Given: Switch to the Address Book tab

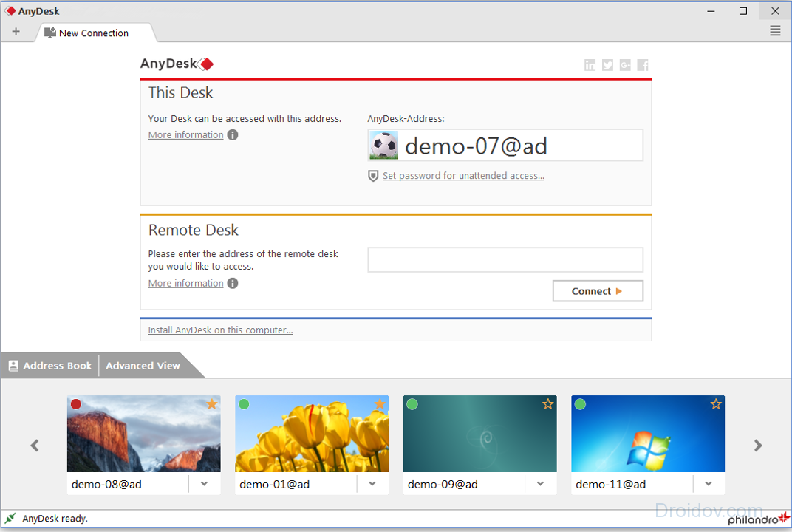Looking at the screenshot, I should pos(50,366).
